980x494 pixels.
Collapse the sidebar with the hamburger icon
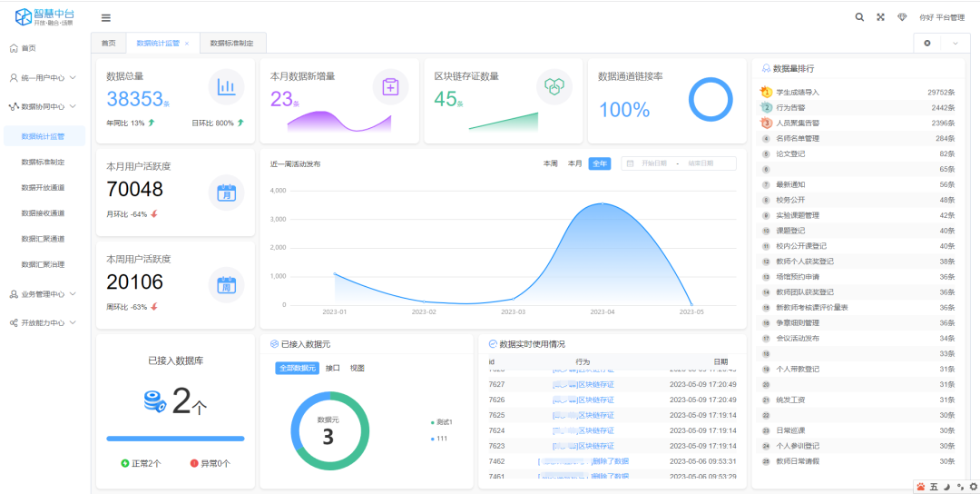(106, 17)
